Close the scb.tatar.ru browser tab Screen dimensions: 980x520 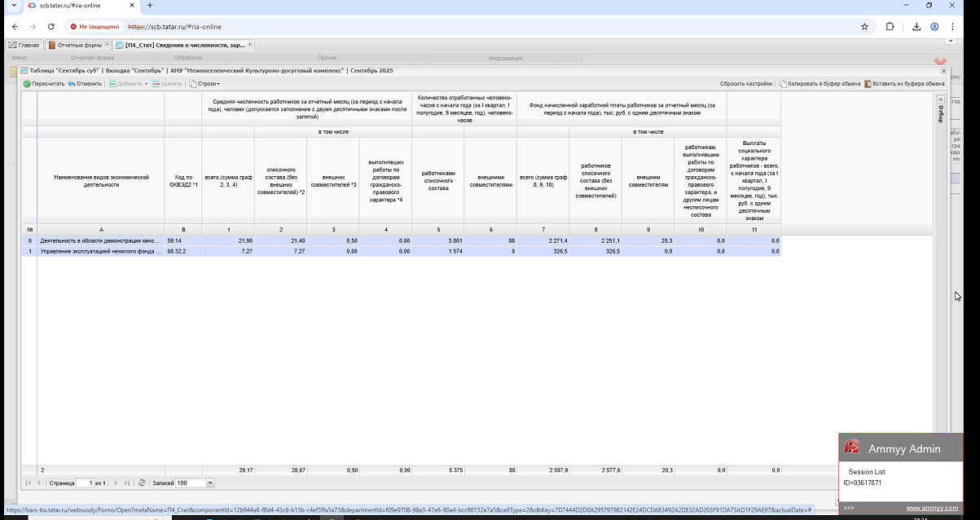[x=134, y=6]
